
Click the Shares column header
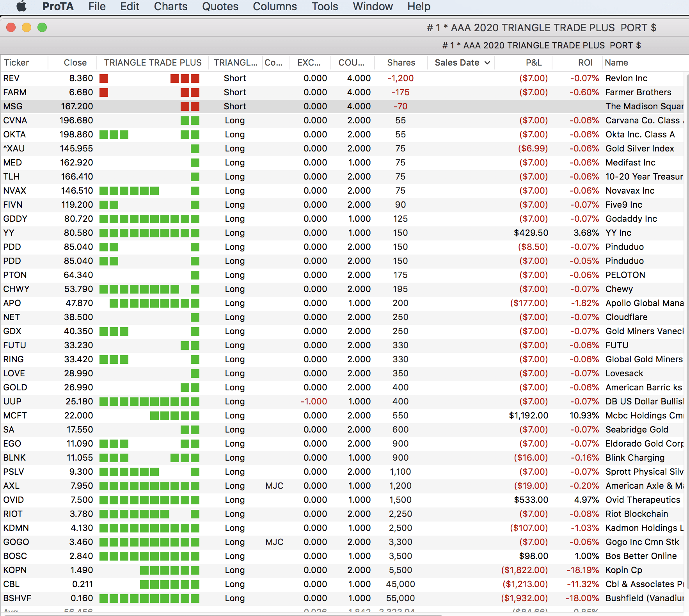[x=401, y=62]
